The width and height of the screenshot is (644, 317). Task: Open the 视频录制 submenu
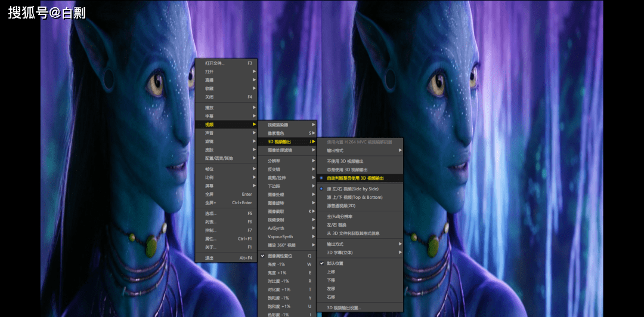pos(287,220)
